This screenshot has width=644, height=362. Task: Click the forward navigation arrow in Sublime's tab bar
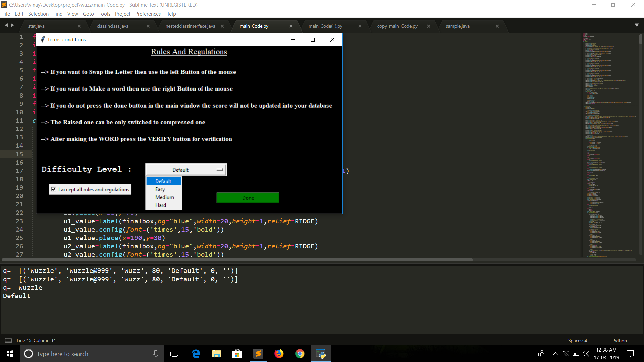(13, 25)
